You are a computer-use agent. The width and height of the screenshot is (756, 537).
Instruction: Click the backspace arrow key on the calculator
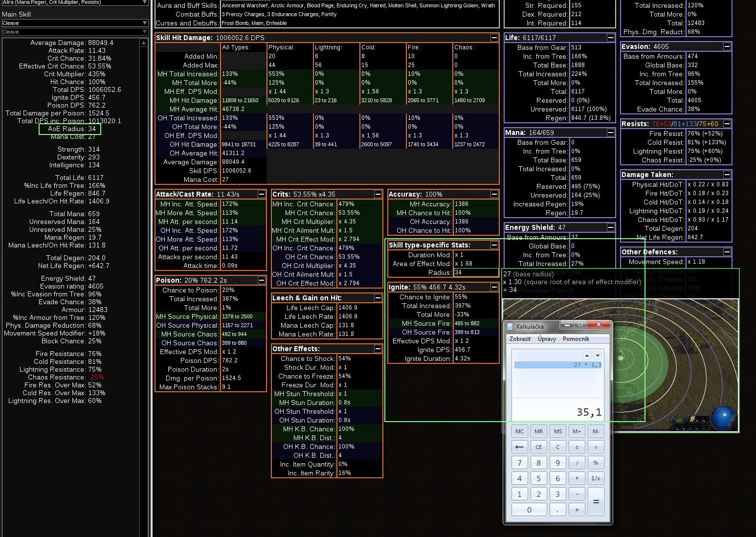tap(519, 447)
